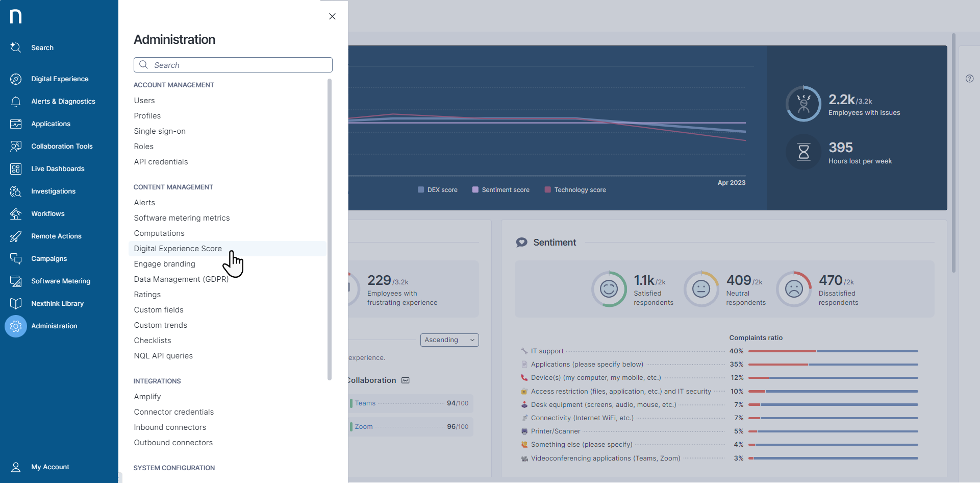Select the Users menu entry
The width and height of the screenshot is (980, 483).
[x=144, y=101]
